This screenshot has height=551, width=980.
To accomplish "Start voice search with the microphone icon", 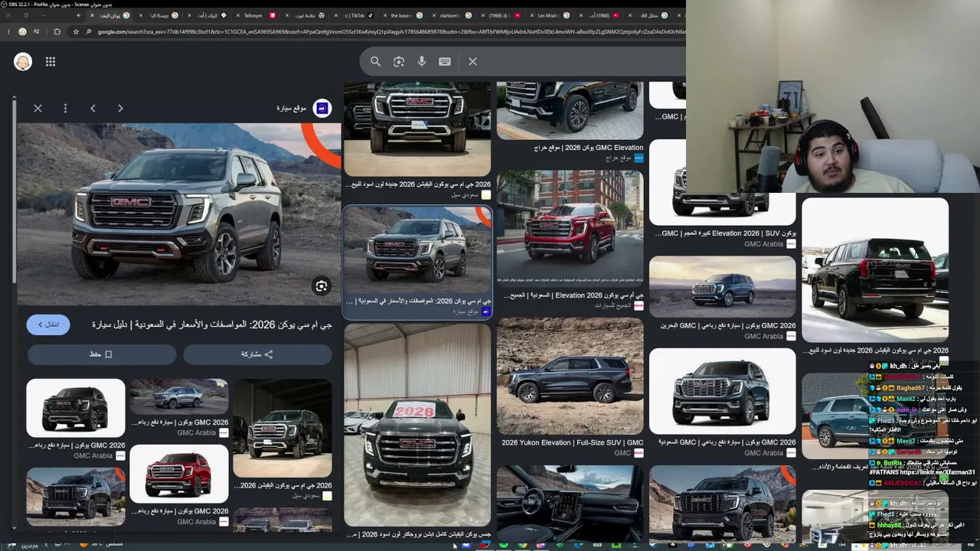I will coord(422,61).
